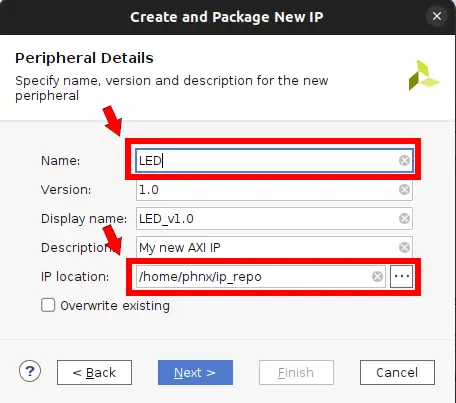Open help via question mark icon
The image size is (456, 403).
click(x=30, y=371)
